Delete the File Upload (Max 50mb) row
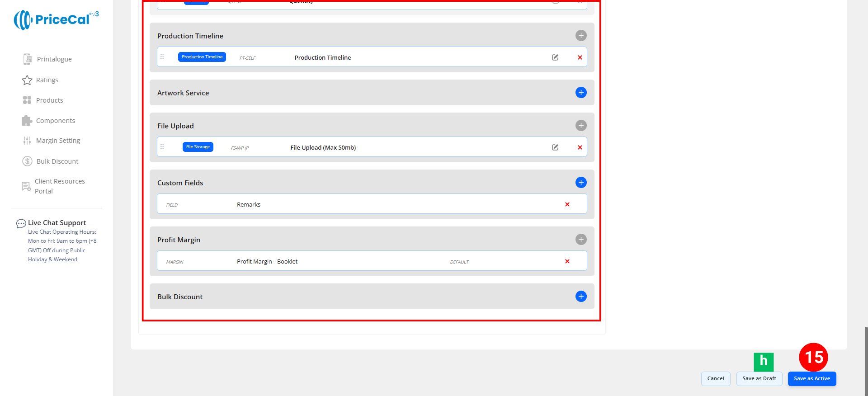Image resolution: width=868 pixels, height=396 pixels. coord(580,147)
